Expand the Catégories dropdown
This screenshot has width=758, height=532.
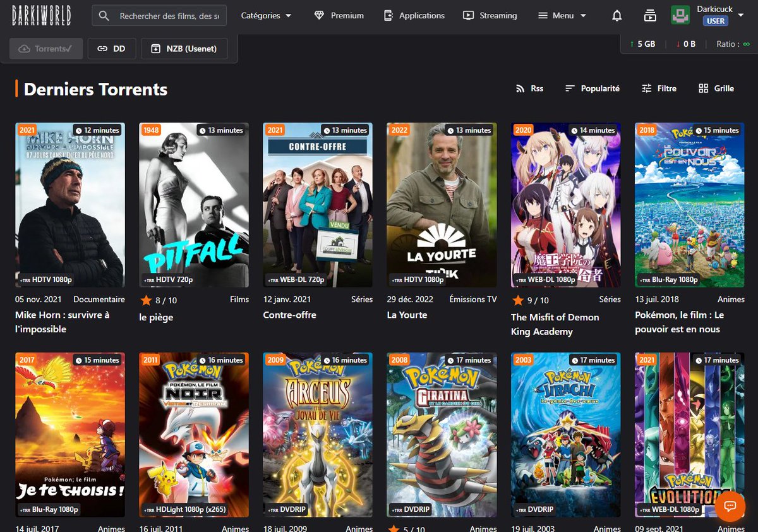pos(267,15)
